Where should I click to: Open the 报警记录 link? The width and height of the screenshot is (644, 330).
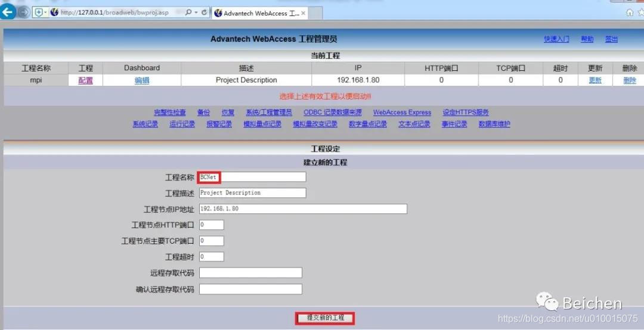coord(219,124)
